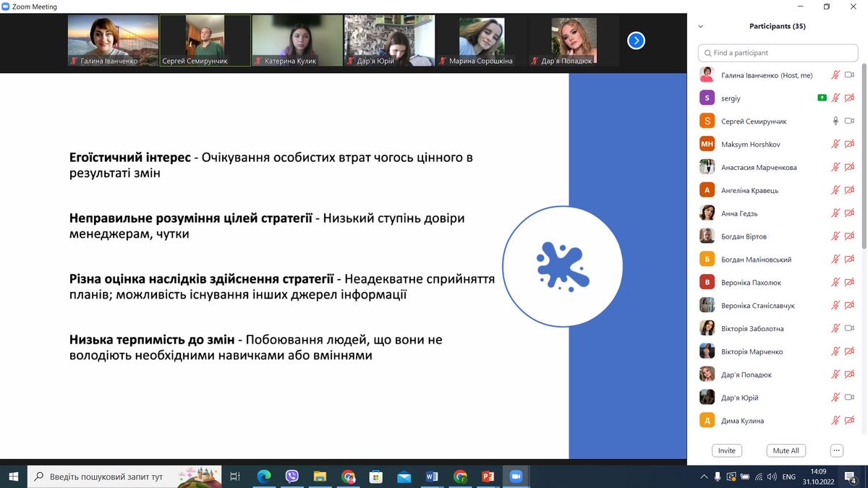The image size is (868, 488).
Task: Collapse the Participants panel with the chevron
Action: (700, 27)
